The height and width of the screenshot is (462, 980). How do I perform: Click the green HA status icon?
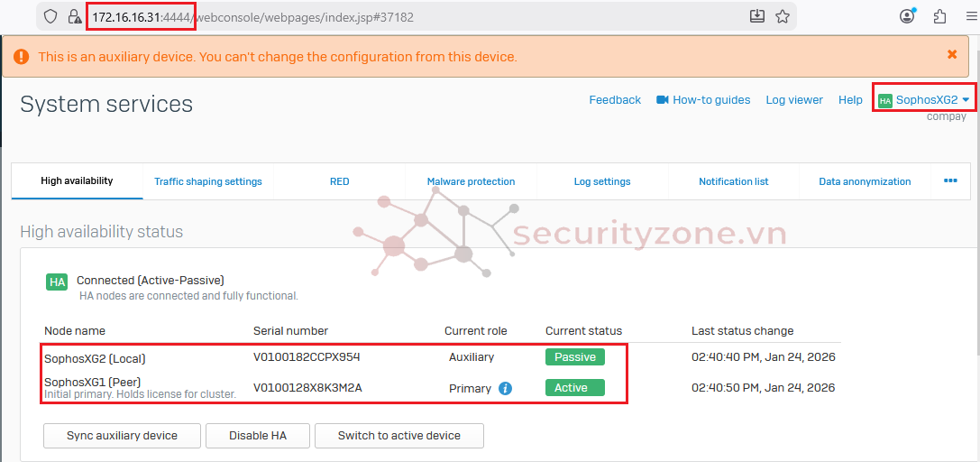click(57, 282)
